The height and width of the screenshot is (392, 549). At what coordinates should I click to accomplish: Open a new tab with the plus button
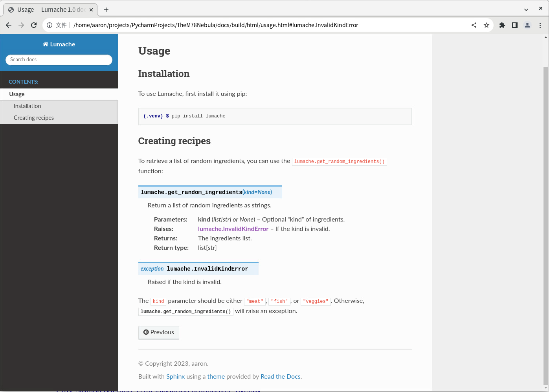106,10
